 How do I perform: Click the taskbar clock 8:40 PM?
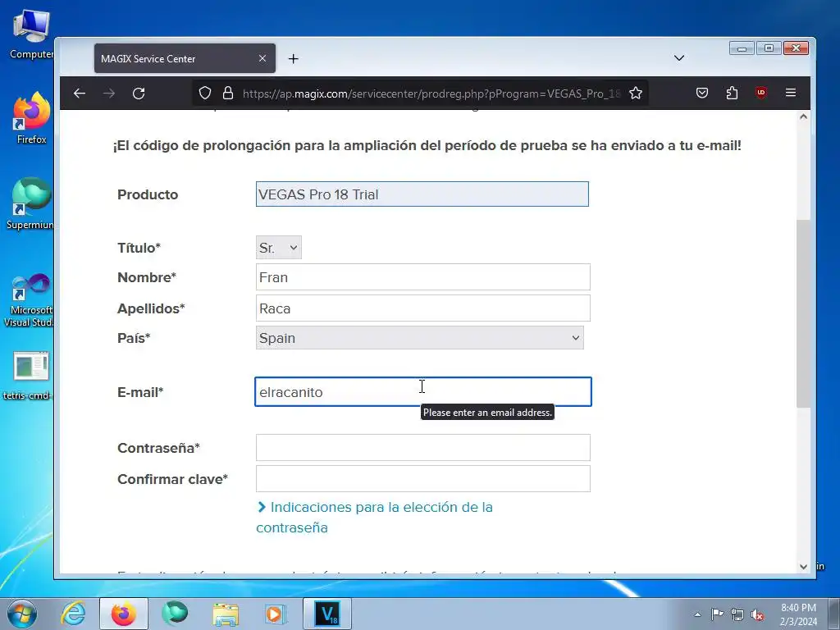click(x=798, y=614)
